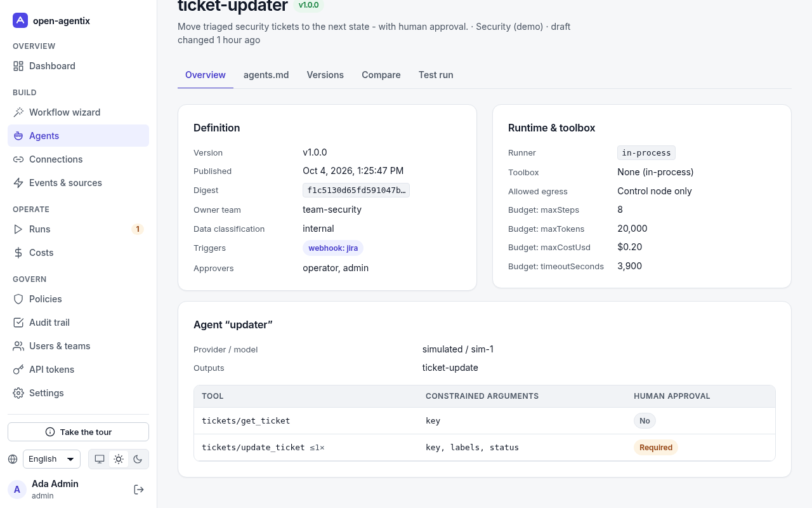This screenshot has width=812, height=508.
Task: Open the Compare tab
Action: click(381, 75)
